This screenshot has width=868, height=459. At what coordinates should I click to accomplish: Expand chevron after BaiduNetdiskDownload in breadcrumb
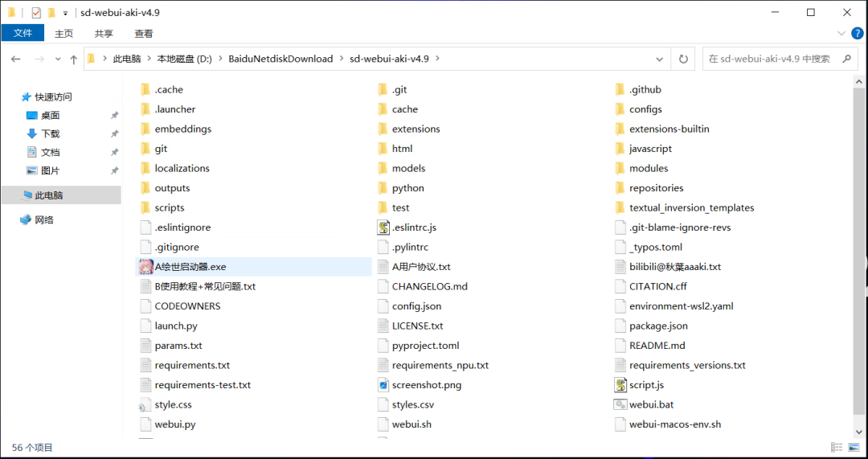coord(341,59)
